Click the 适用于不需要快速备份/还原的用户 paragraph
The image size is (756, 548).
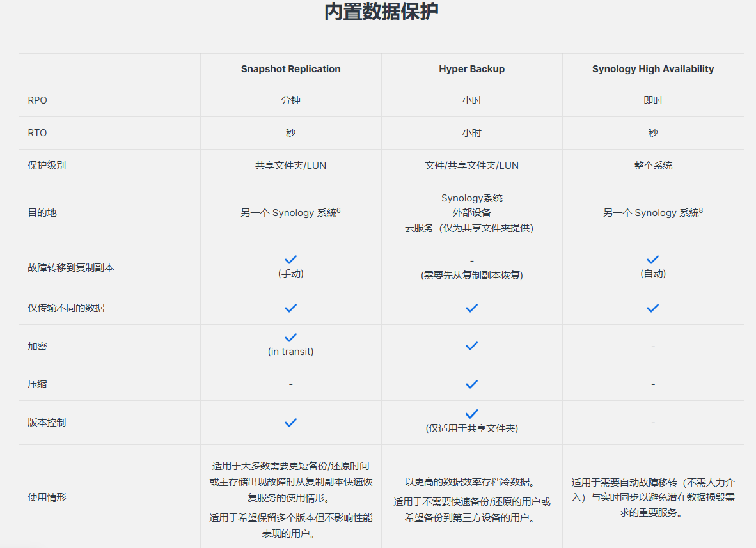(471, 510)
